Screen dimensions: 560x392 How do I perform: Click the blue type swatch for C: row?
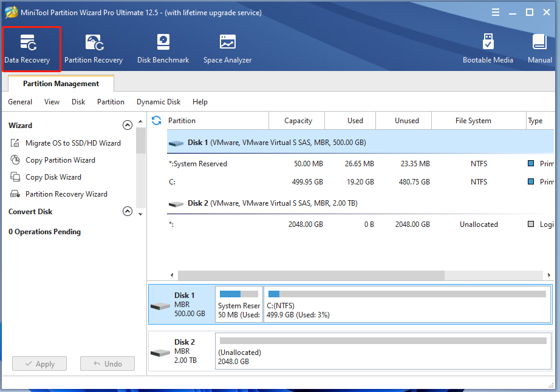pos(531,181)
